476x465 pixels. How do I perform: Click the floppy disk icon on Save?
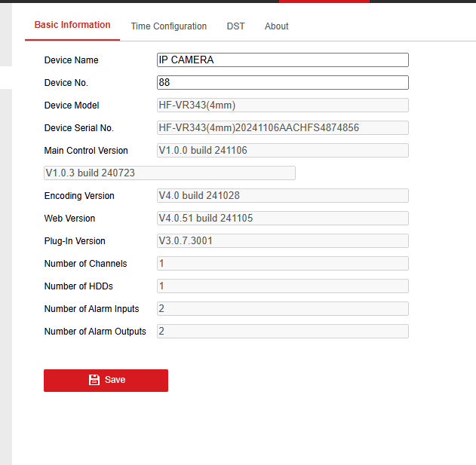tap(94, 380)
